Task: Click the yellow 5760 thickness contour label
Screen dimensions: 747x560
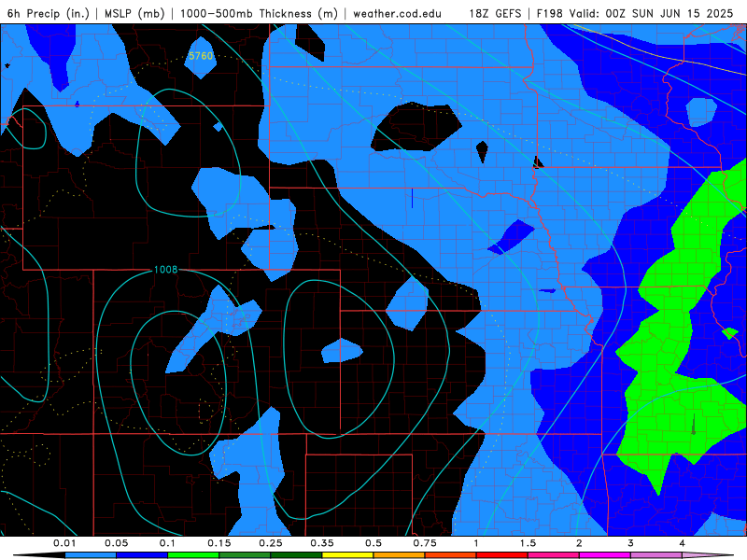Action: [201, 56]
